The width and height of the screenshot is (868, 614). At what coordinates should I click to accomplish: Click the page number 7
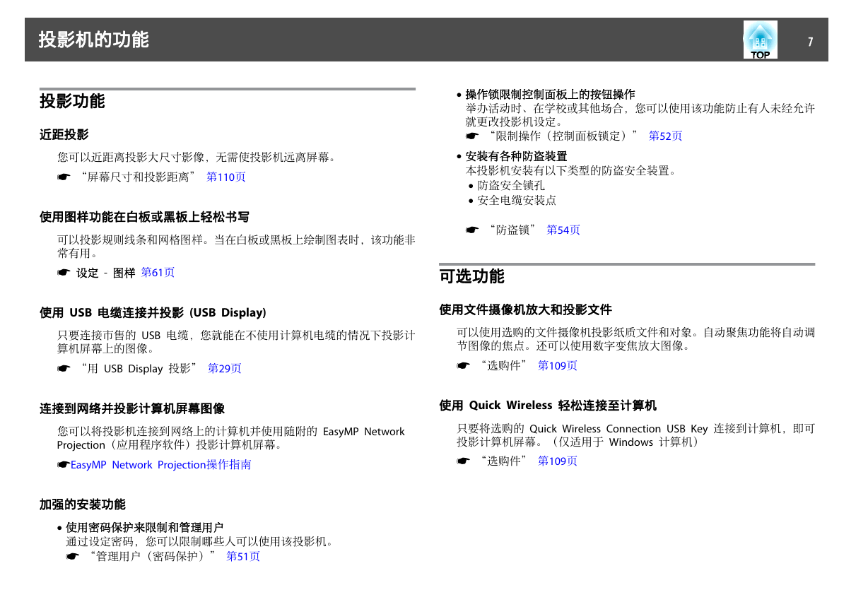click(811, 41)
